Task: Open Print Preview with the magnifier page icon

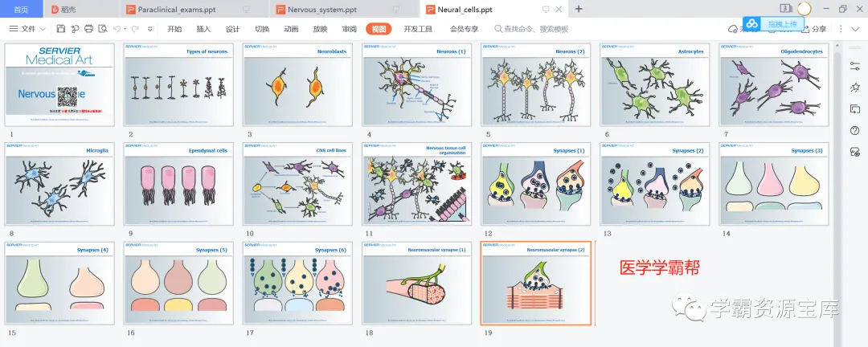Action: 102,29
